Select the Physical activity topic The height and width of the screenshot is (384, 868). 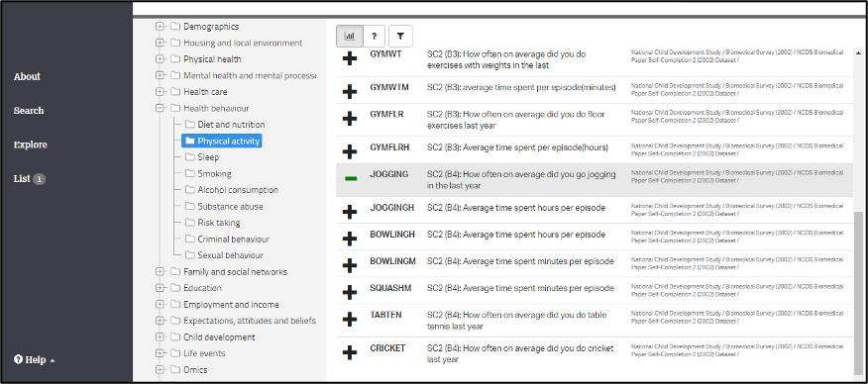(221, 141)
